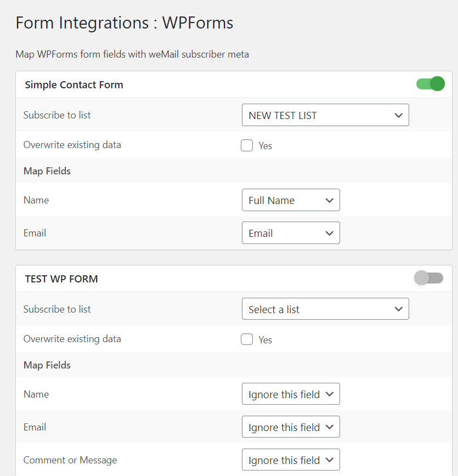Screen dimensions: 458x476
Task: Click the Simple Contact Form title
Action: [x=74, y=84]
